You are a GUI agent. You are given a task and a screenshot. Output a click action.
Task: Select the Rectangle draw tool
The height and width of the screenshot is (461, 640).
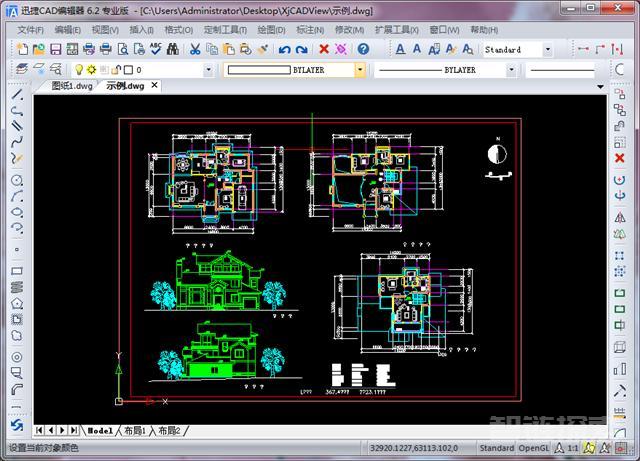point(17,271)
